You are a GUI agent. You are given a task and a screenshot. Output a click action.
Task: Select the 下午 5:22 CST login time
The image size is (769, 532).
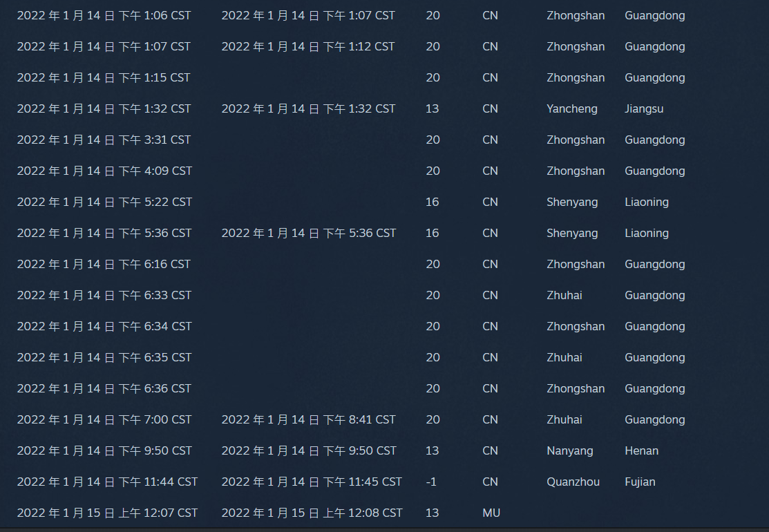104,202
